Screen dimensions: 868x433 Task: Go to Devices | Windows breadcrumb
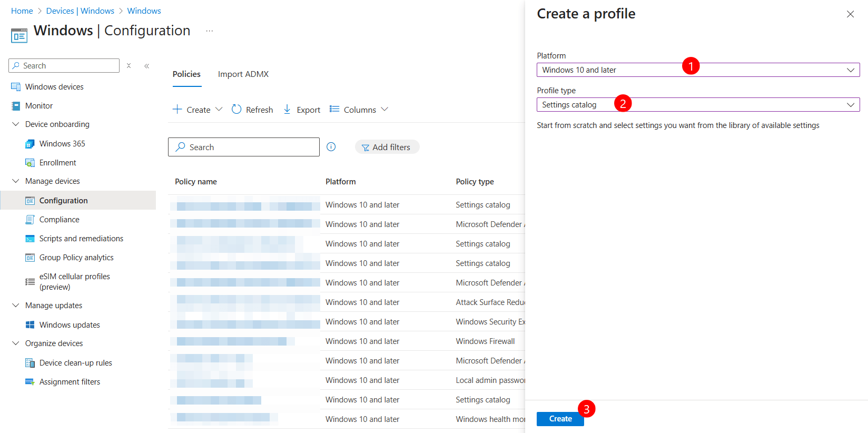pyautogui.click(x=80, y=11)
